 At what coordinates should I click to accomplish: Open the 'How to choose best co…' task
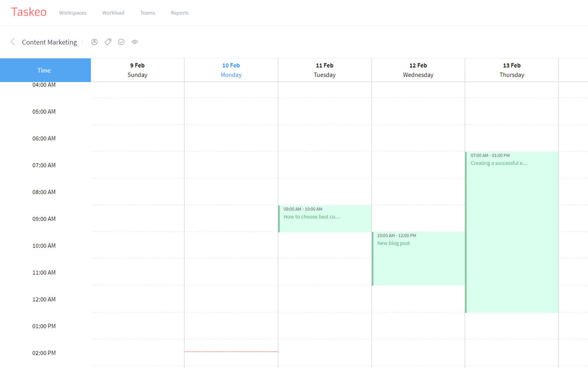pyautogui.click(x=325, y=219)
